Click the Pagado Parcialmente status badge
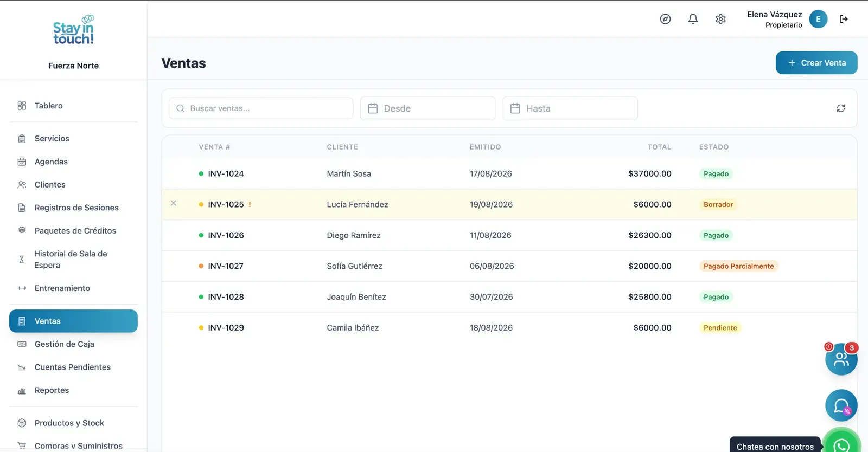 [x=739, y=266]
